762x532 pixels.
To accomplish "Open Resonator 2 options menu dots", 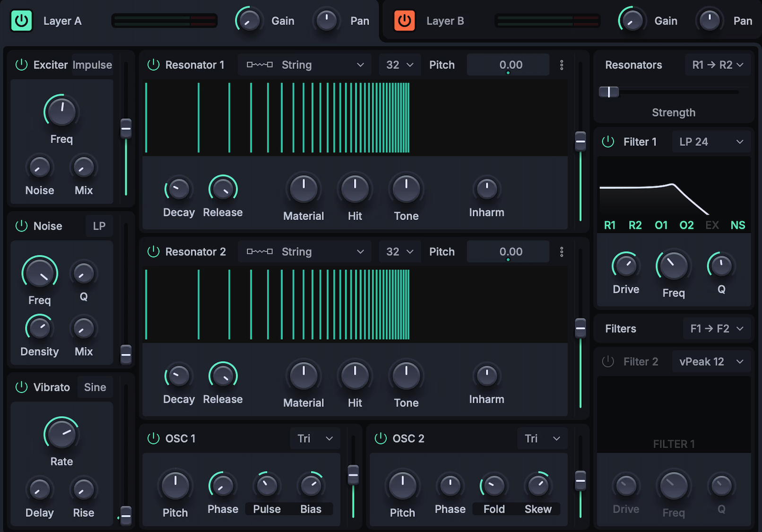I will click(562, 252).
